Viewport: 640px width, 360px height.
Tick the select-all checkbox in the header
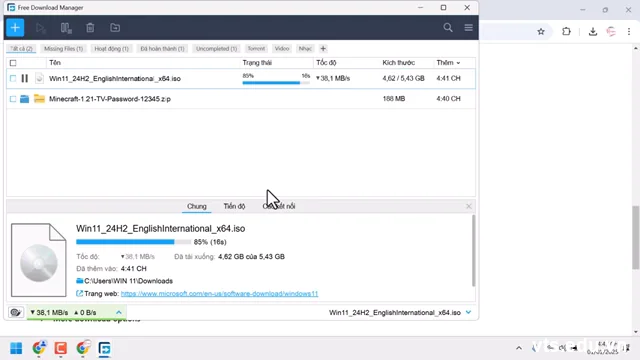(13, 63)
